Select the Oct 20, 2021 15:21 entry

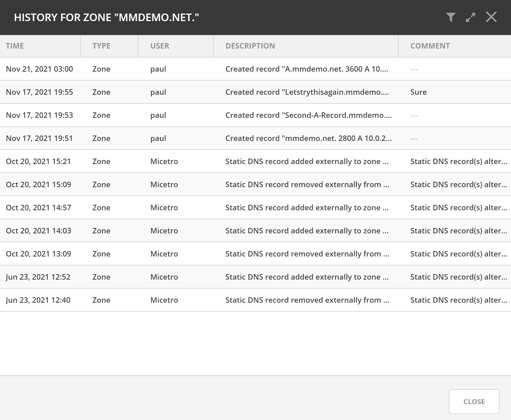click(x=38, y=161)
